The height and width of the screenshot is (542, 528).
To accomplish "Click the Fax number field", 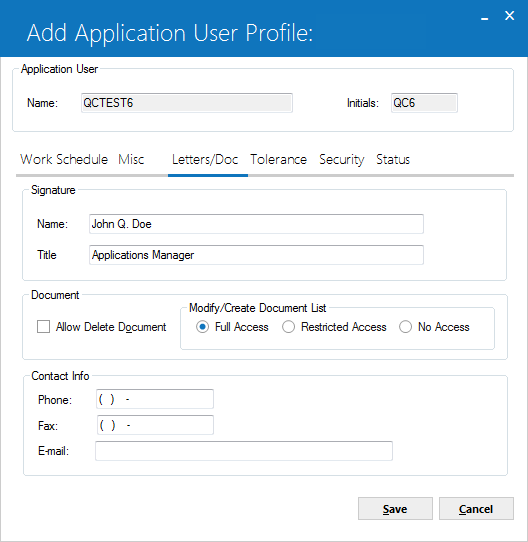I will click(155, 425).
